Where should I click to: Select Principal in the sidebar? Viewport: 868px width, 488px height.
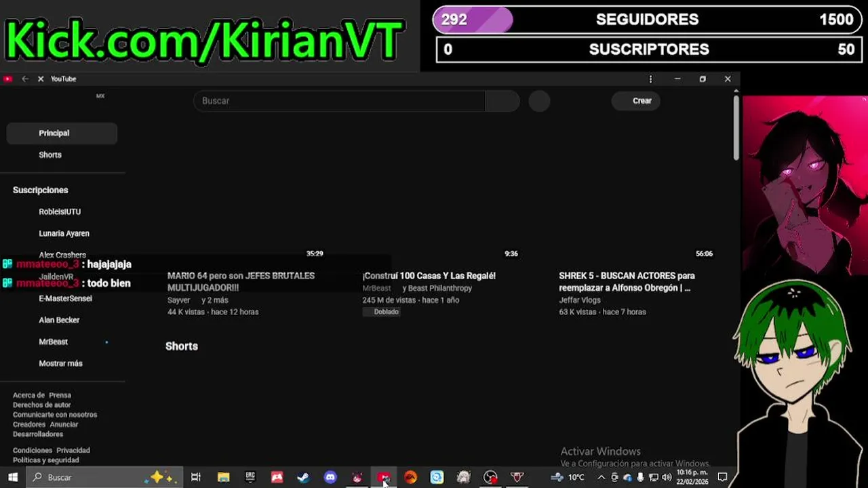coord(62,134)
